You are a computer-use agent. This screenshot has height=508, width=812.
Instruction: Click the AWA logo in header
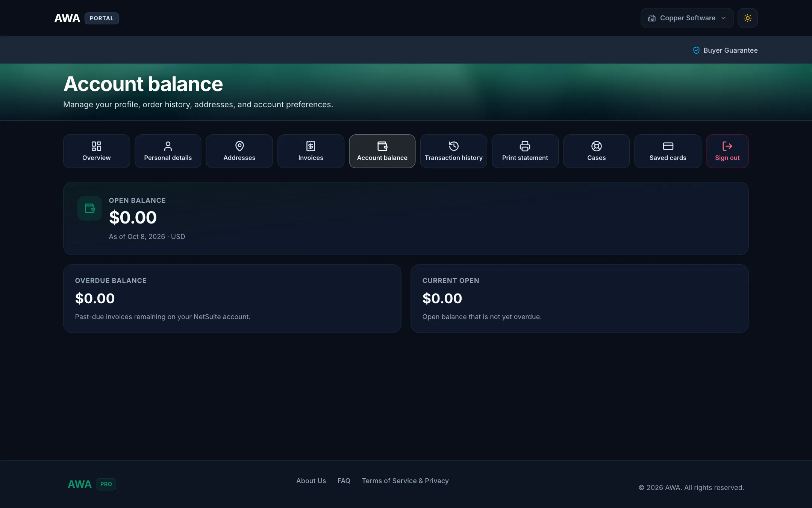(x=67, y=18)
